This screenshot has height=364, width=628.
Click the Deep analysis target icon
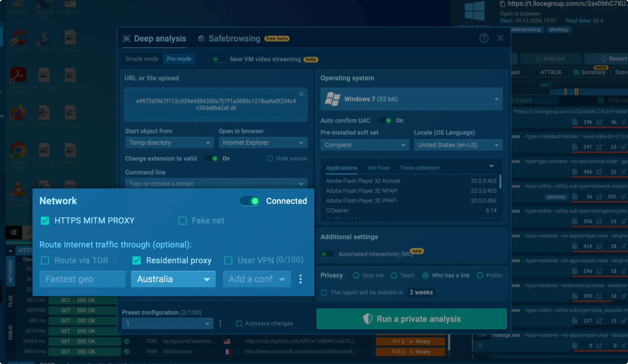click(127, 39)
